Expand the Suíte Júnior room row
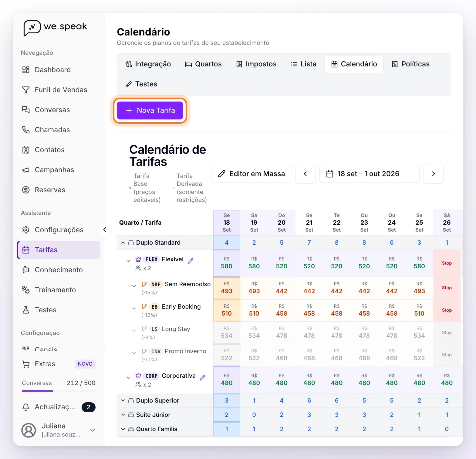Image resolution: width=476 pixels, height=459 pixels. 123,415
